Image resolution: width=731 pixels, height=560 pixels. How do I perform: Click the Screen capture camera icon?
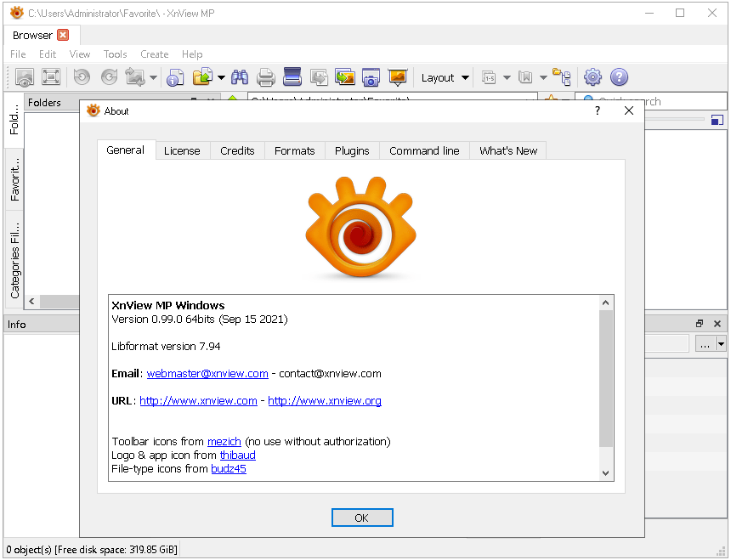[371, 77]
